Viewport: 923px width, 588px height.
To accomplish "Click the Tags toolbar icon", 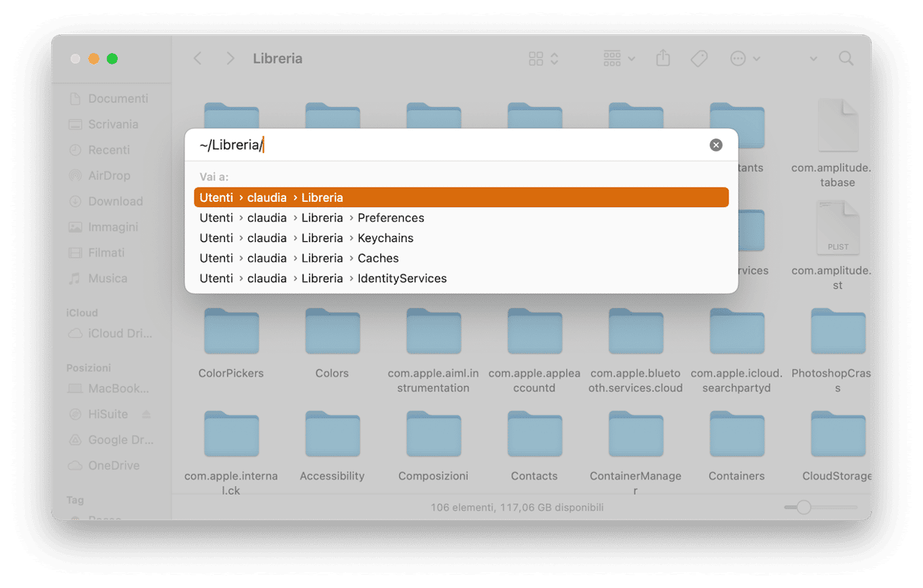I will click(699, 58).
